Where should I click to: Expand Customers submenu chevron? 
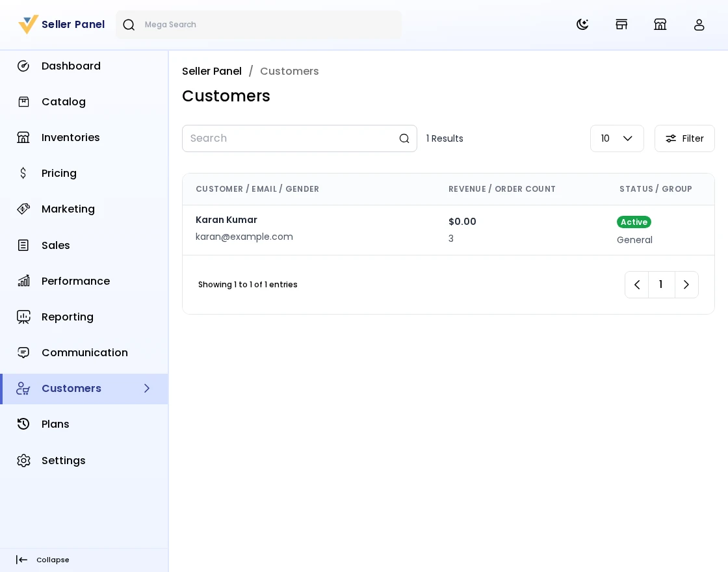[147, 388]
